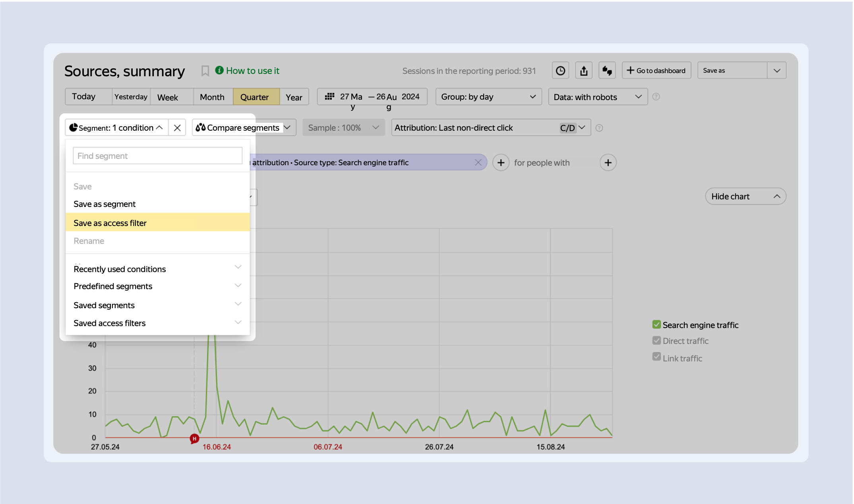Click the 06.07.24 axis date label
Screen dimensions: 854x504
point(328,447)
